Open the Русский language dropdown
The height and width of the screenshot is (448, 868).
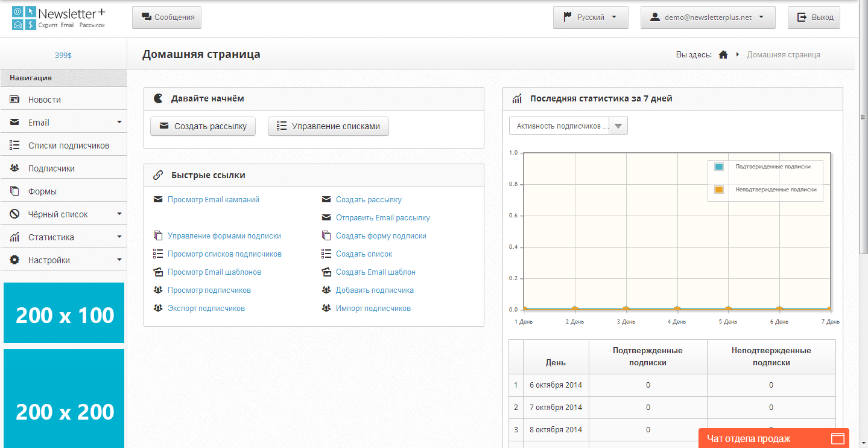tap(591, 18)
